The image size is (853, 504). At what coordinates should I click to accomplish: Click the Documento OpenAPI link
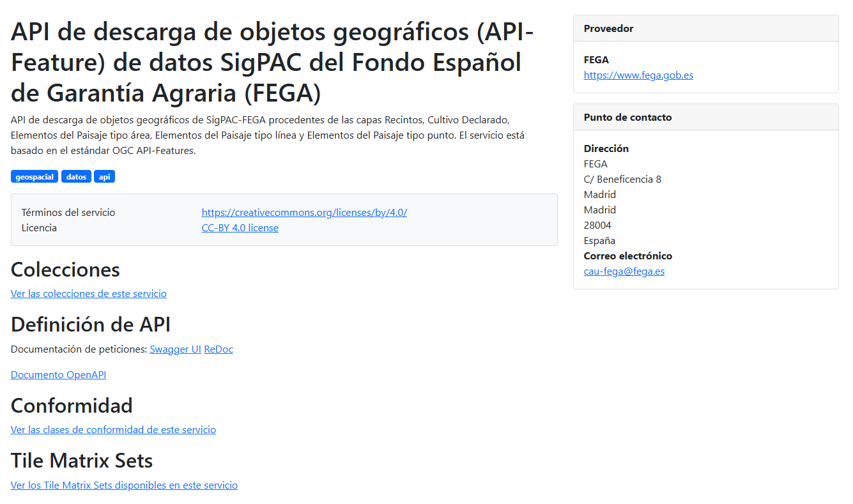tap(58, 375)
